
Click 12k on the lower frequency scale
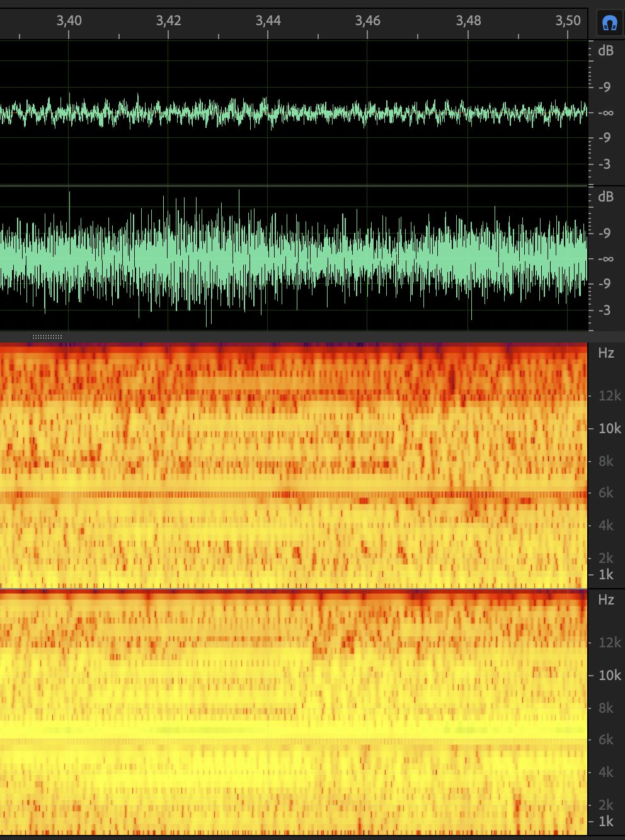pyautogui.click(x=609, y=643)
